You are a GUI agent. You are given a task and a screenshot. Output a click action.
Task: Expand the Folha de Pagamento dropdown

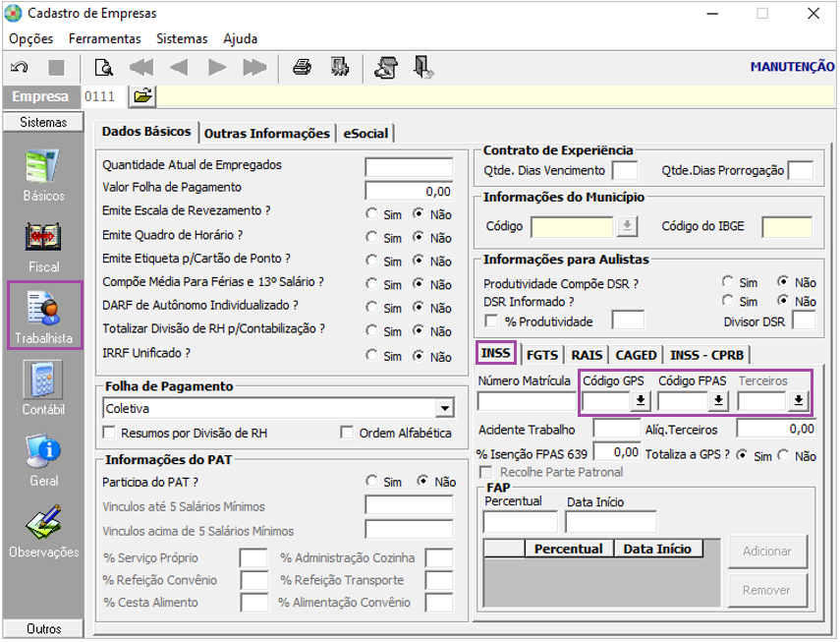coord(445,408)
